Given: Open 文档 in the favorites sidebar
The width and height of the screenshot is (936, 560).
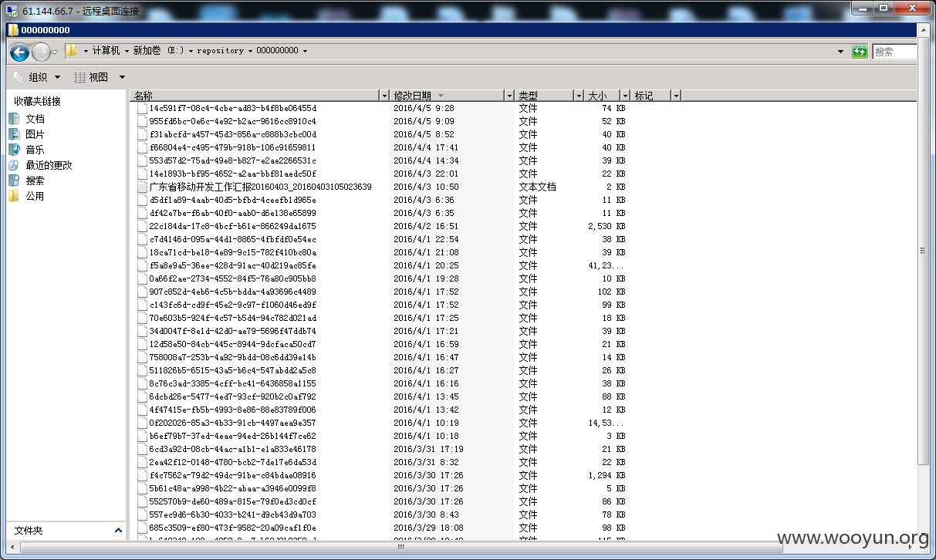Looking at the screenshot, I should [x=35, y=119].
